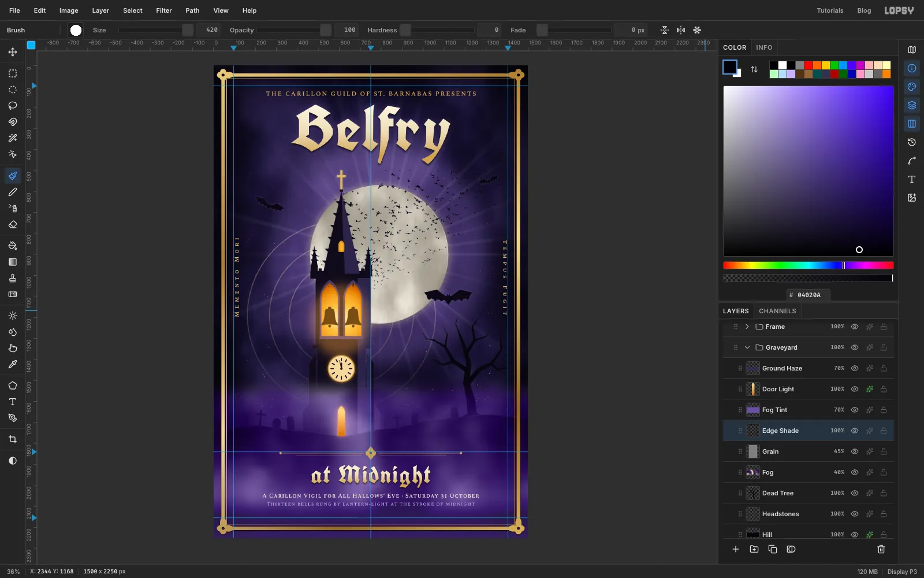Select the Magic Wand tool
The image size is (924, 578).
coord(13,138)
